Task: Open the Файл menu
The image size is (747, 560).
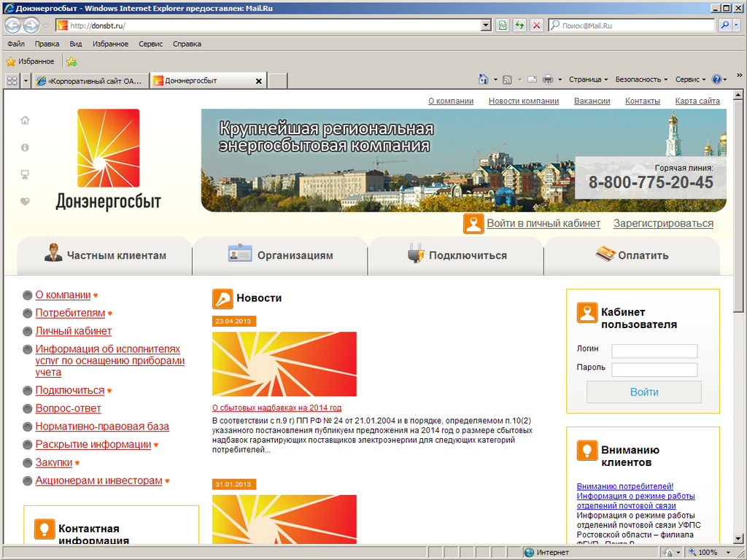Action: pos(16,44)
